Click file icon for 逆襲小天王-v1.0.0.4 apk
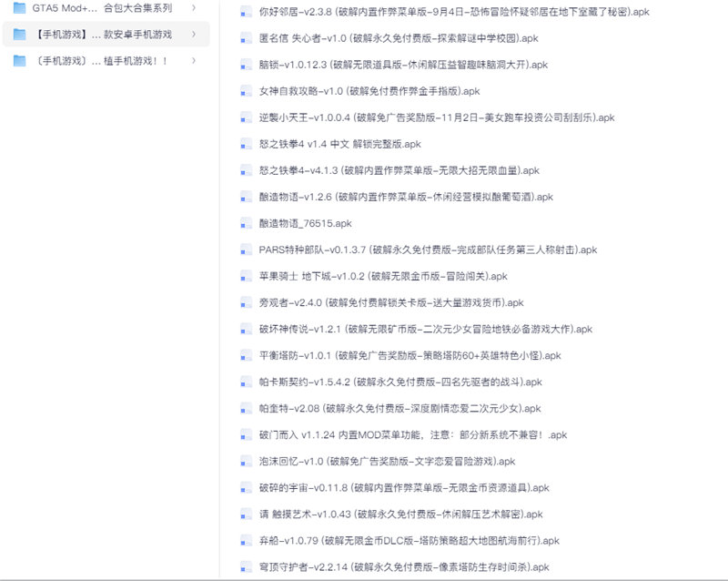This screenshot has width=728, height=581. pyautogui.click(x=246, y=117)
